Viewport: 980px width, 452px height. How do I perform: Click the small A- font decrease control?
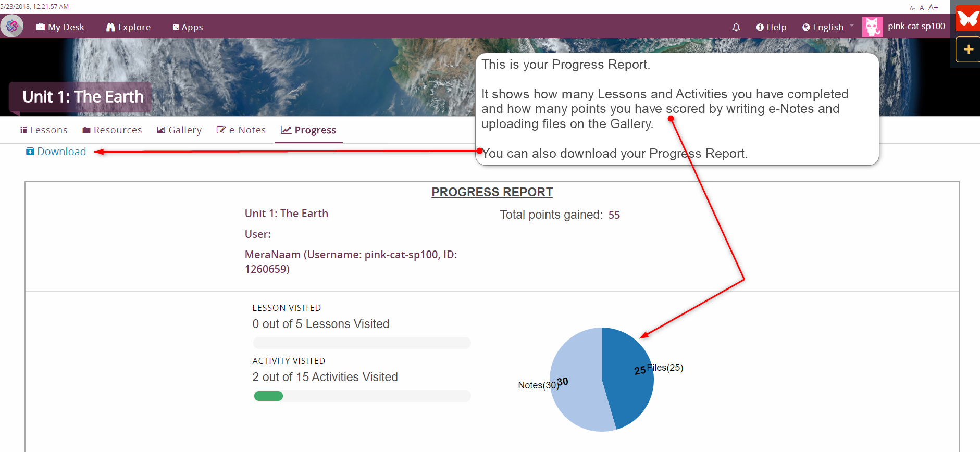(912, 8)
